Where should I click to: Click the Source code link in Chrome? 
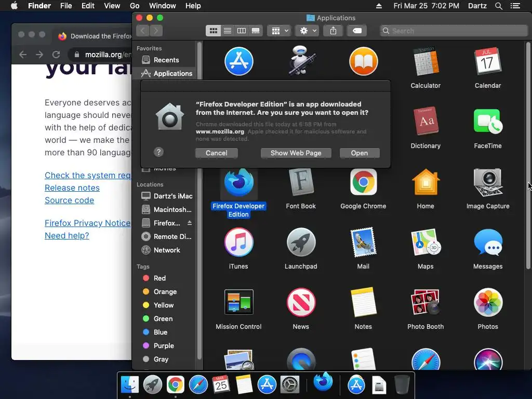pyautogui.click(x=69, y=200)
